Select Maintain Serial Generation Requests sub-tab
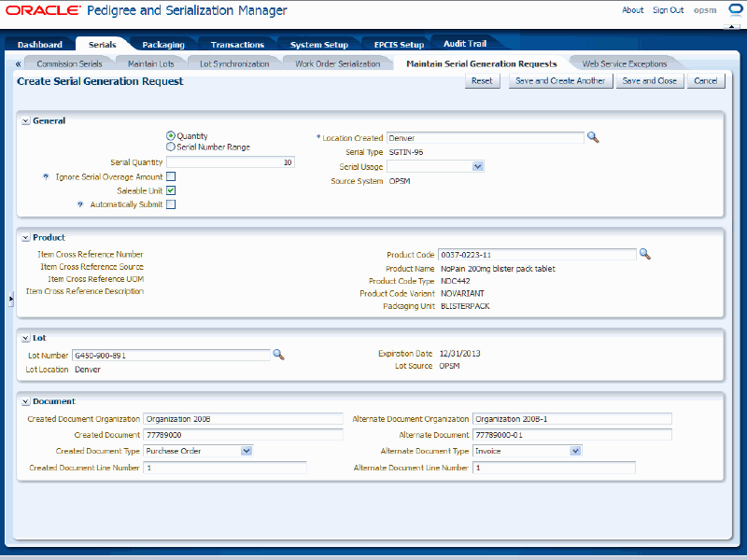This screenshot has height=560, width=747. [x=482, y=63]
